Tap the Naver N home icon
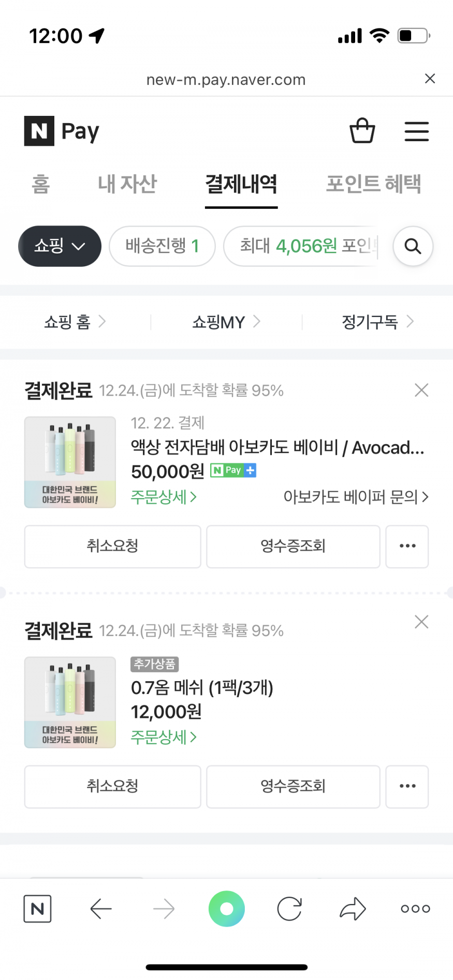This screenshot has height=980, width=453. click(x=37, y=909)
